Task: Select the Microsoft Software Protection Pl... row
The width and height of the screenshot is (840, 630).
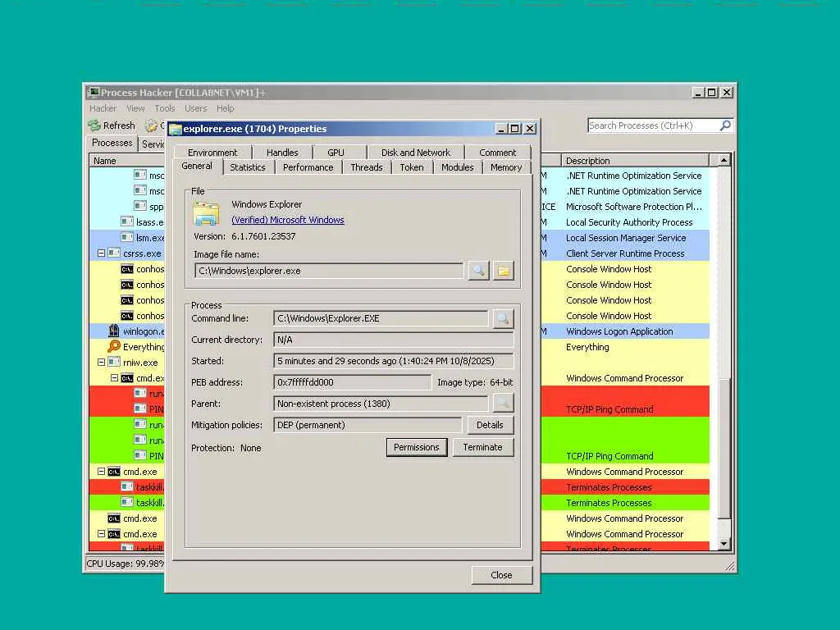Action: pos(634,207)
